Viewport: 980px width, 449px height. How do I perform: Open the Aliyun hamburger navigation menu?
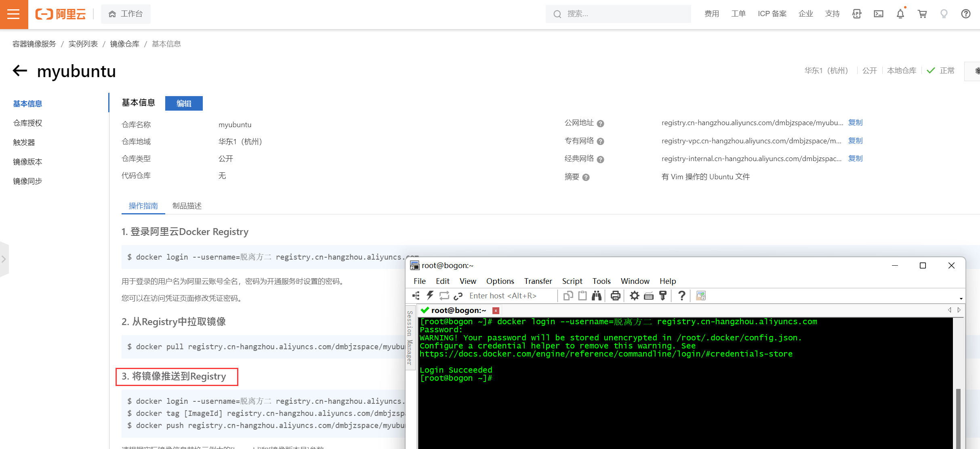click(x=14, y=14)
